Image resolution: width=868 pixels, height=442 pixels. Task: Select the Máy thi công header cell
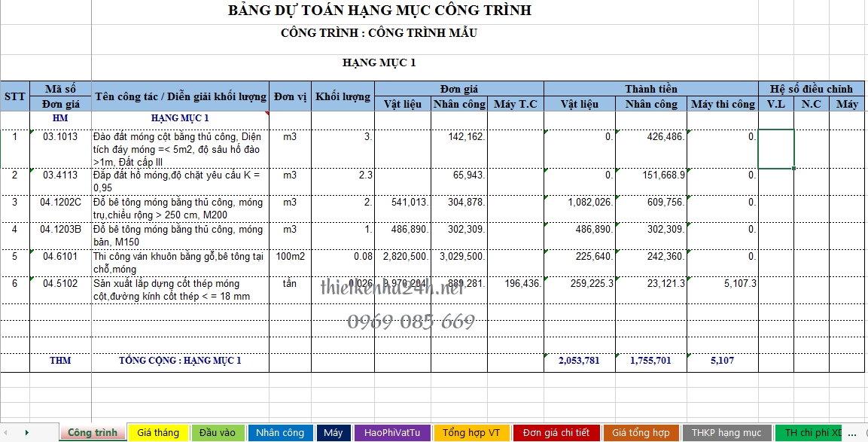[723, 104]
